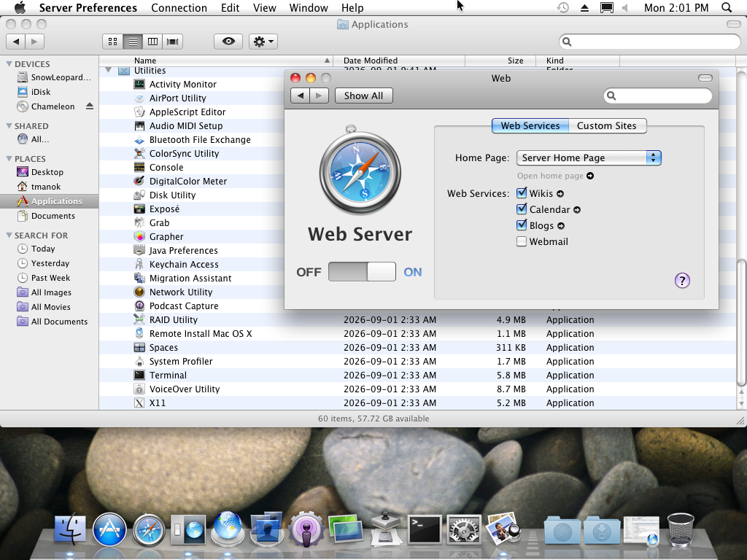The width and height of the screenshot is (747, 560).
Task: Click the Finder list vertical scrollbar
Action: click(741, 323)
